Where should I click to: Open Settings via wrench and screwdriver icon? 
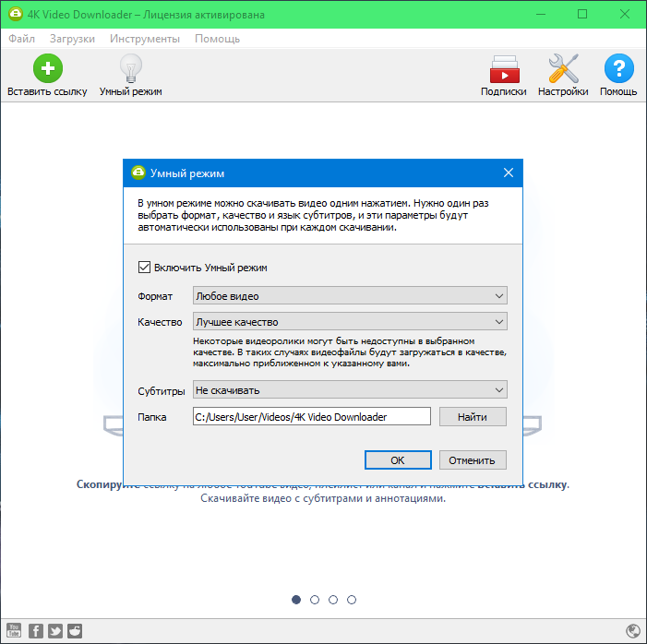point(563,68)
